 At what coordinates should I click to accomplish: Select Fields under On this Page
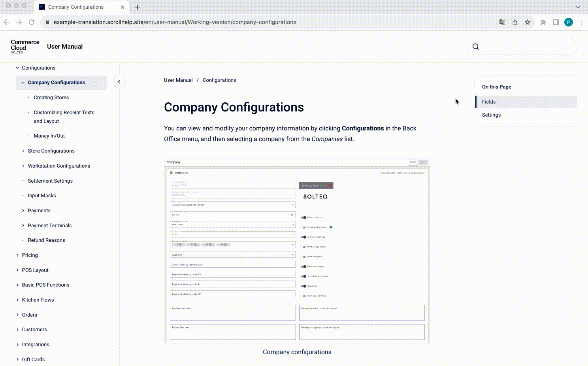(489, 102)
